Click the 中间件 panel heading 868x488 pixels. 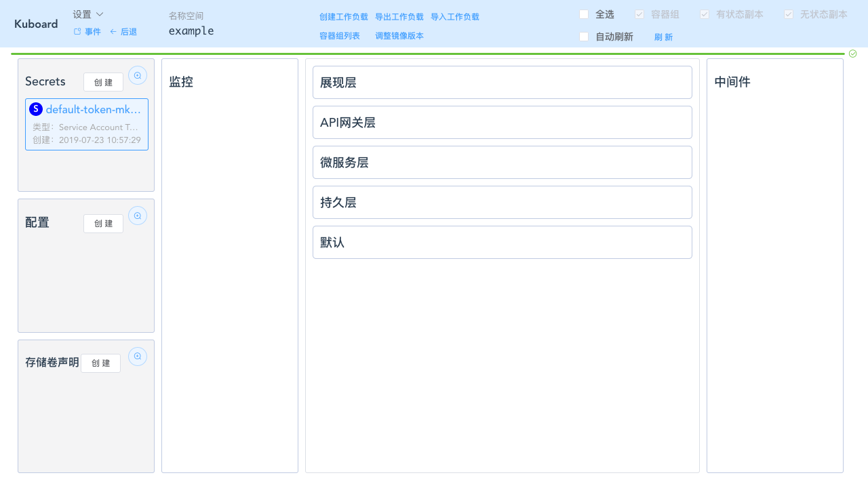click(732, 82)
